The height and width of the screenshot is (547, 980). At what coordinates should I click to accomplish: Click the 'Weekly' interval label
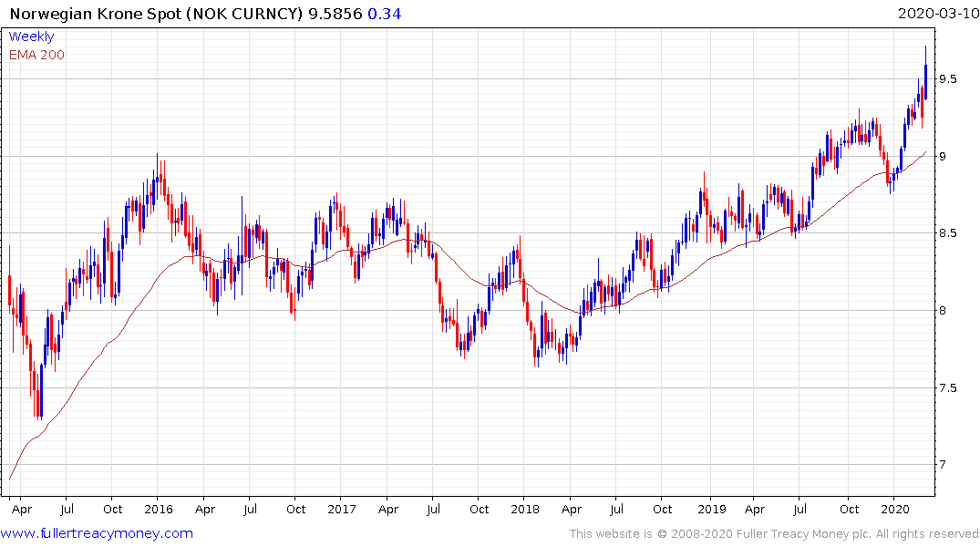[x=31, y=36]
